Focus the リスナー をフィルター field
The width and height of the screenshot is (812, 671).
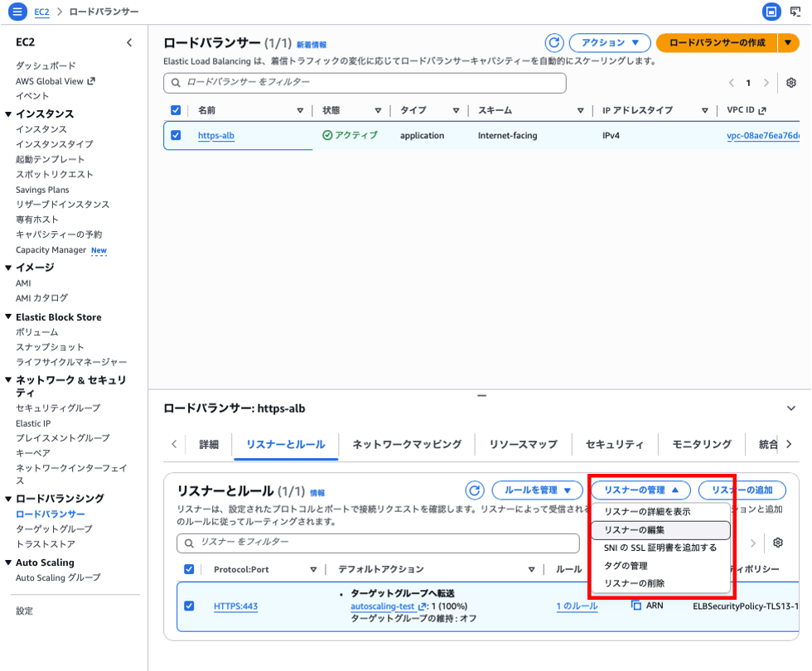(378, 543)
